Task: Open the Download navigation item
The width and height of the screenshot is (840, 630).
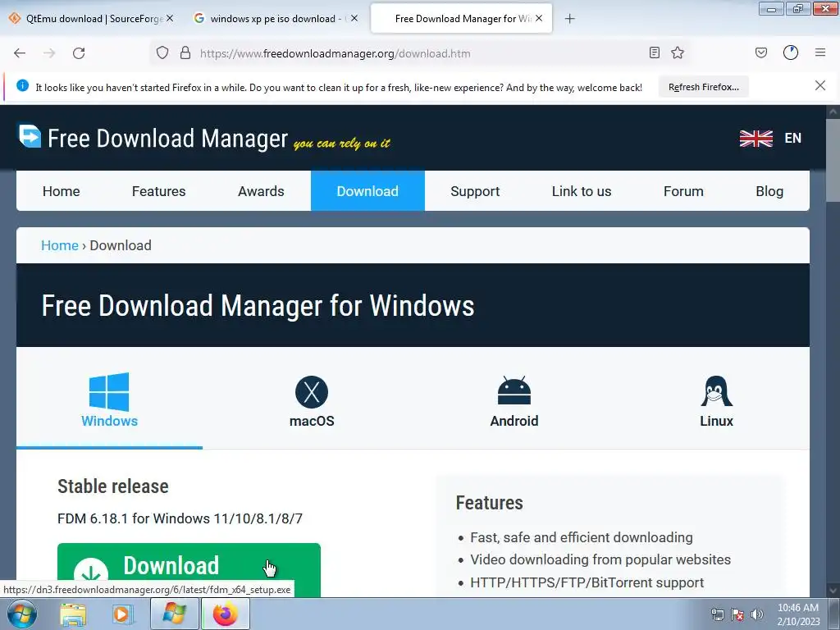Action: click(x=367, y=191)
